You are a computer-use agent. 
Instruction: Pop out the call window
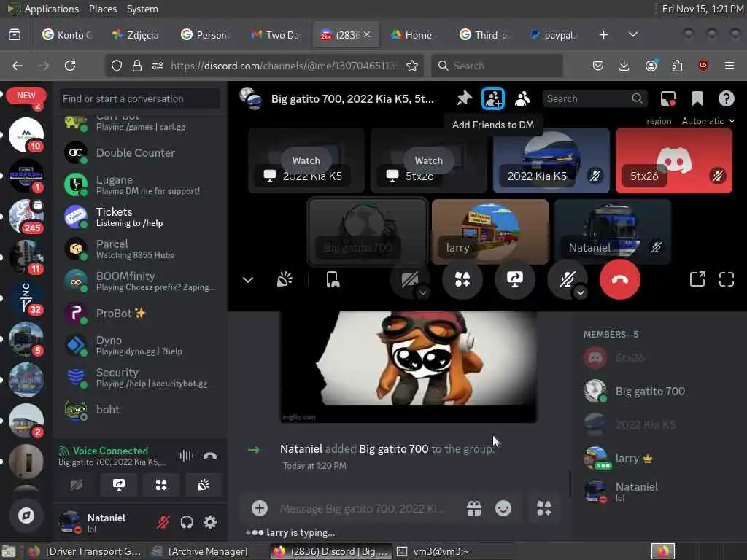[x=697, y=279]
